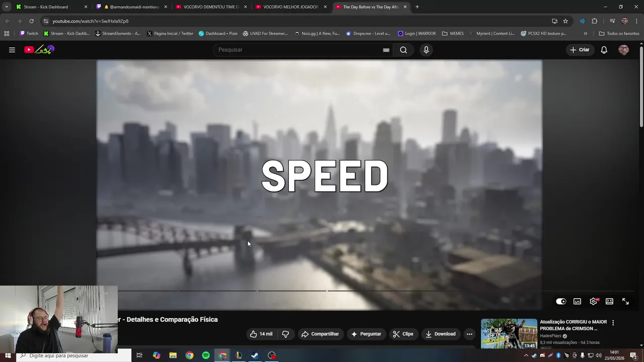Open File Explorer from taskbar
Screen dimensions: 644x362
(x=173, y=355)
